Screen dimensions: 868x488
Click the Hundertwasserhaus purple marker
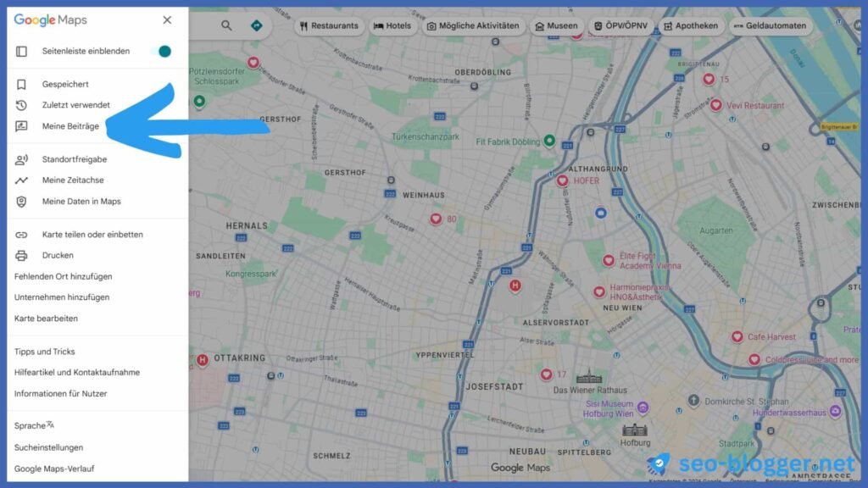tap(835, 411)
